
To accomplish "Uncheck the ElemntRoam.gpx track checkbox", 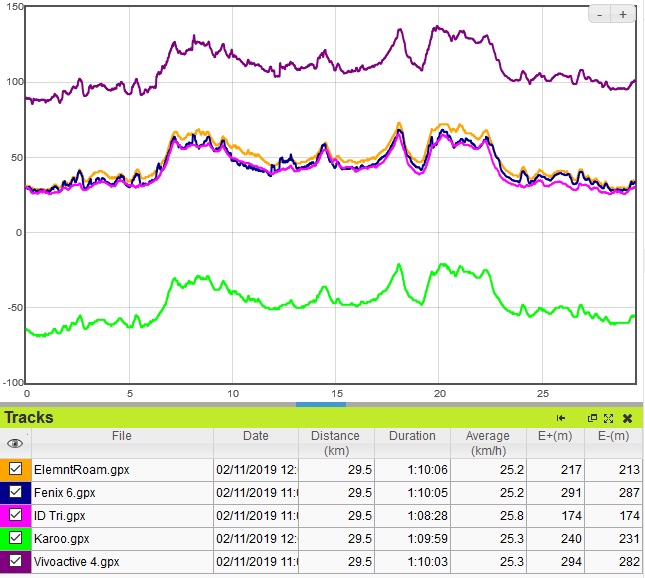I will (16, 468).
